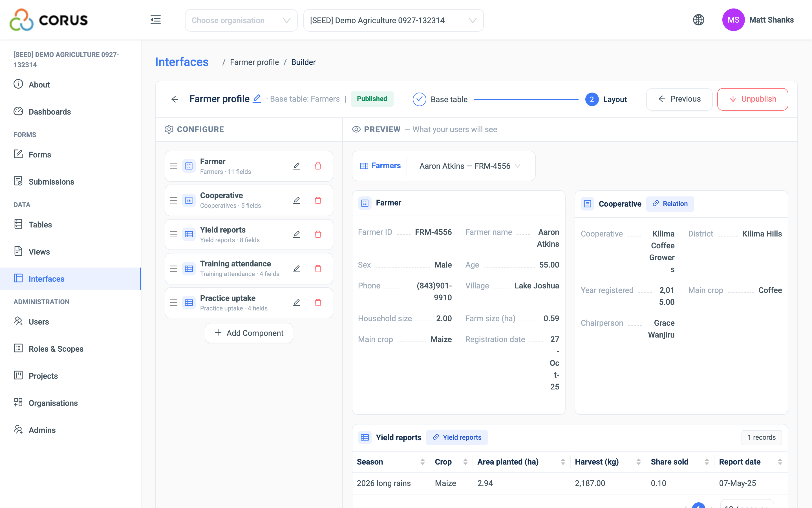Delete the Yield reports component
The width and height of the screenshot is (812, 508).
(x=318, y=234)
